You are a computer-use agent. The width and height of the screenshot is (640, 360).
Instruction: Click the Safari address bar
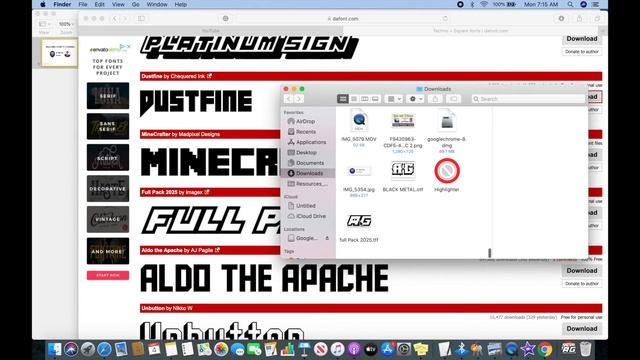tap(343, 19)
